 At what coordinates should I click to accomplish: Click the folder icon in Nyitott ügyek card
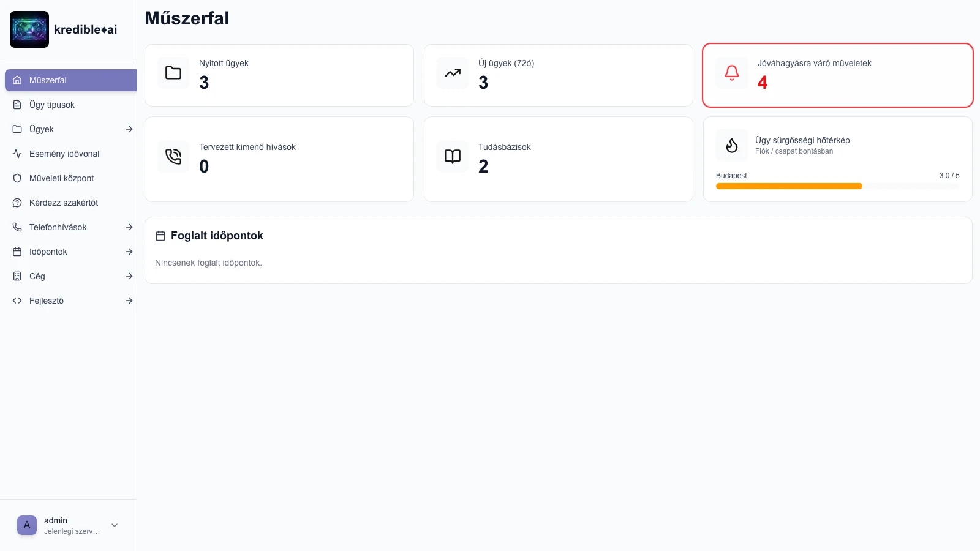pos(173,73)
